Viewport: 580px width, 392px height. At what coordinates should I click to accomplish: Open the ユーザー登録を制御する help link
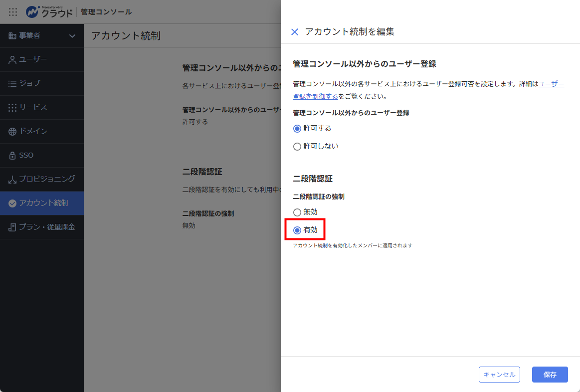click(428, 90)
